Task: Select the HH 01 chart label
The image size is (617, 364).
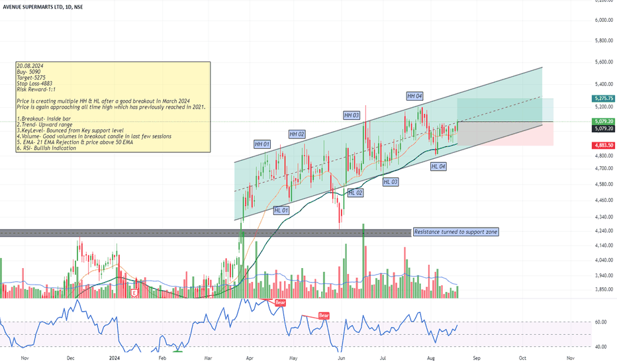Action: tap(262, 144)
